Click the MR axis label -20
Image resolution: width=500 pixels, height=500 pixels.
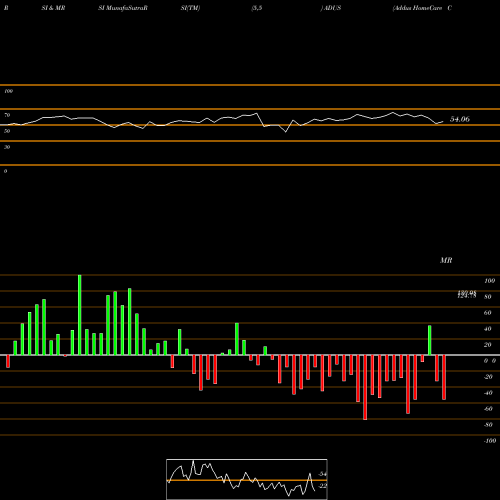pos(488,377)
